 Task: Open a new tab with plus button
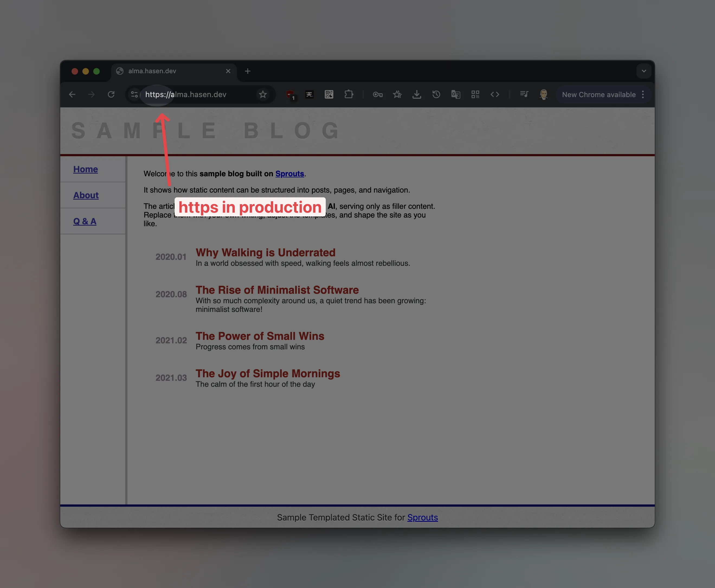pos(247,71)
